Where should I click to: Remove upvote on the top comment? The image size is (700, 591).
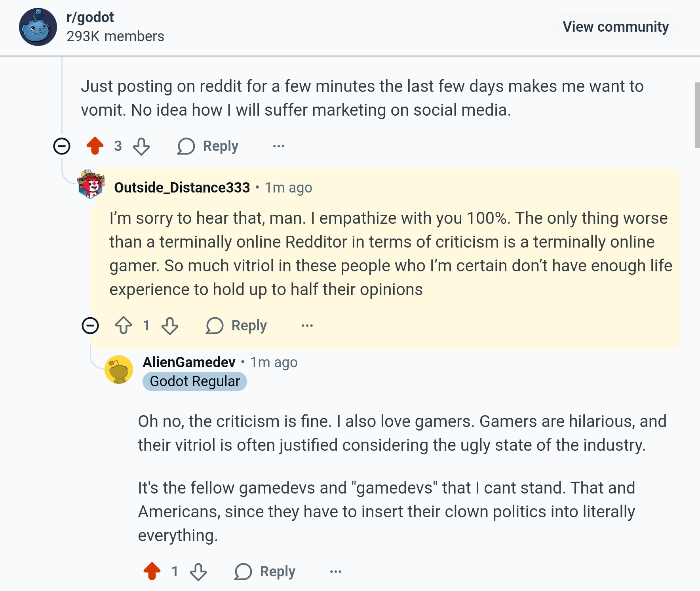pyautogui.click(x=95, y=146)
